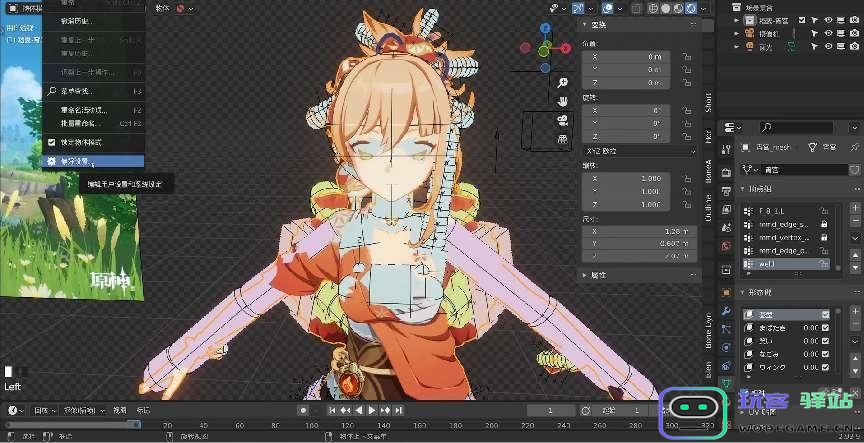The width and height of the screenshot is (864, 443).
Task: Open the overlays options dropdown arrow
Action: [620, 8]
